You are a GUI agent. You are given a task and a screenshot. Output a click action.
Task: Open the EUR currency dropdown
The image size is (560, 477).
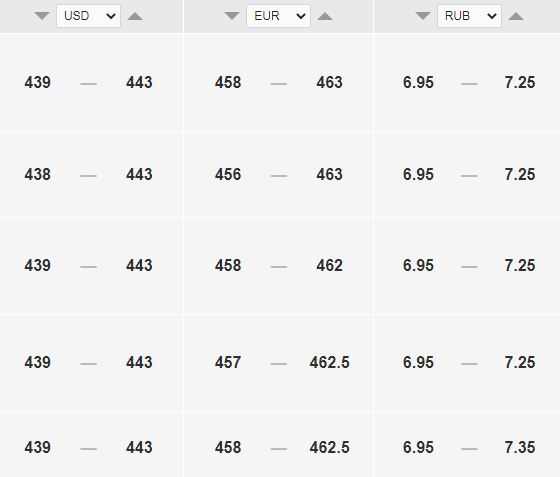pos(279,16)
